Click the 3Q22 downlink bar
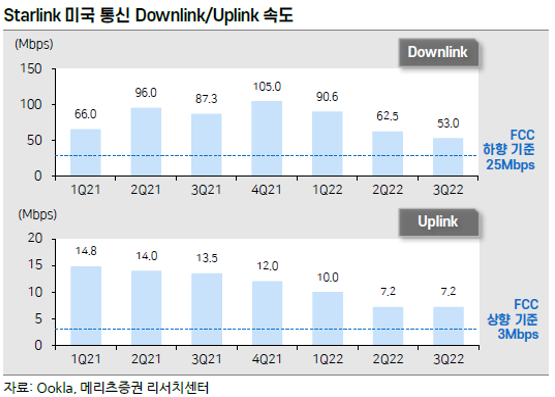The height and width of the screenshot is (397, 555). pos(448,157)
